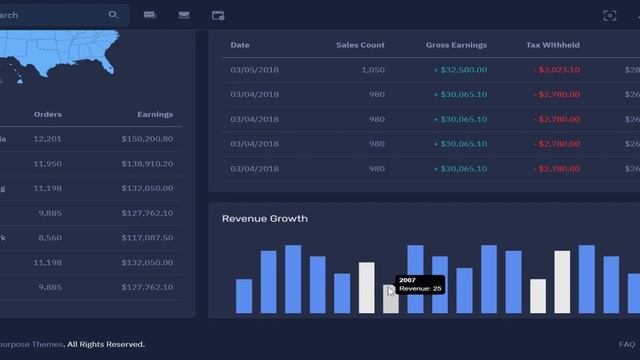Select the 8,560 orders cell
The image size is (640, 360).
point(50,238)
